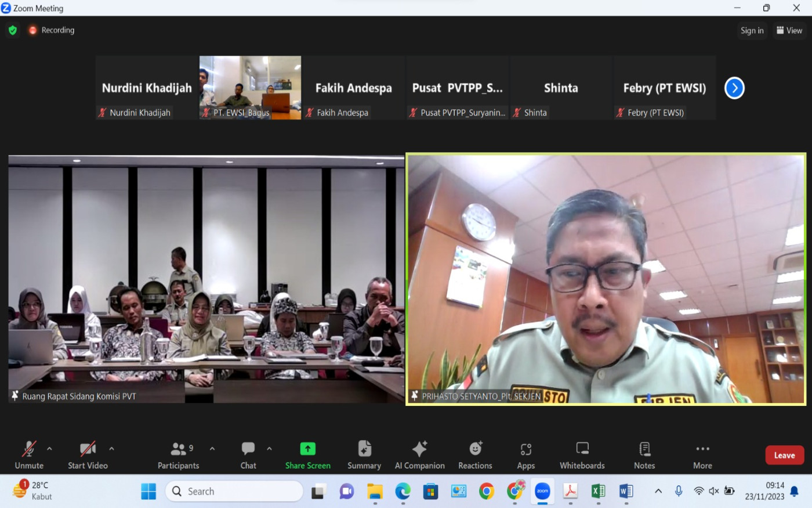Open Reactions emoji picker
The height and width of the screenshot is (508, 812).
pos(475,455)
